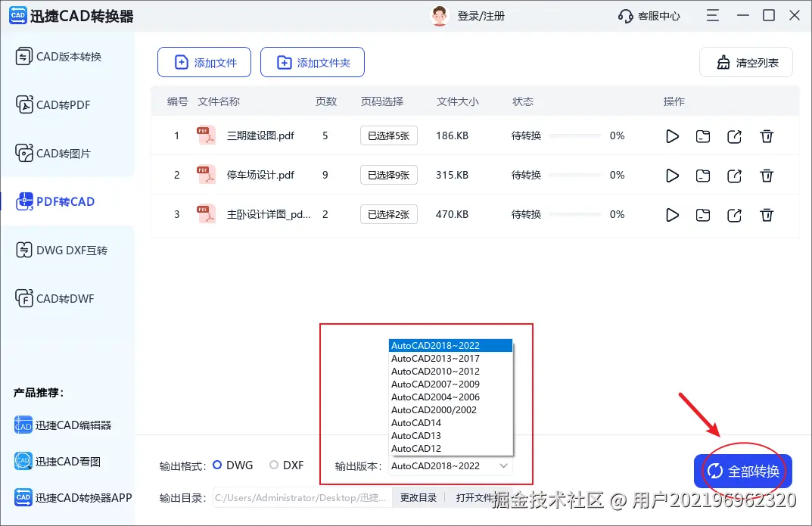The image size is (812, 526).
Task: Click the 文件名称 column header
Action: tap(219, 101)
